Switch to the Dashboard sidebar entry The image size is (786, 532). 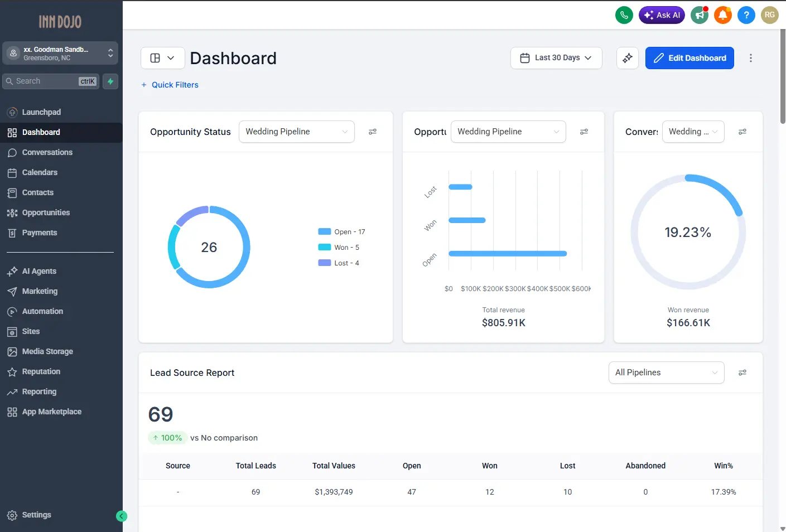41,132
